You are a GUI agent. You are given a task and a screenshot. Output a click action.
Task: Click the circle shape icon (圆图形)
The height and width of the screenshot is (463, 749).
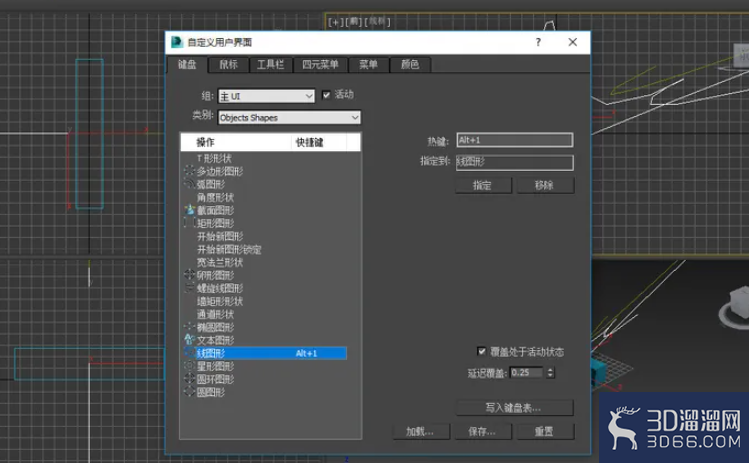click(189, 392)
